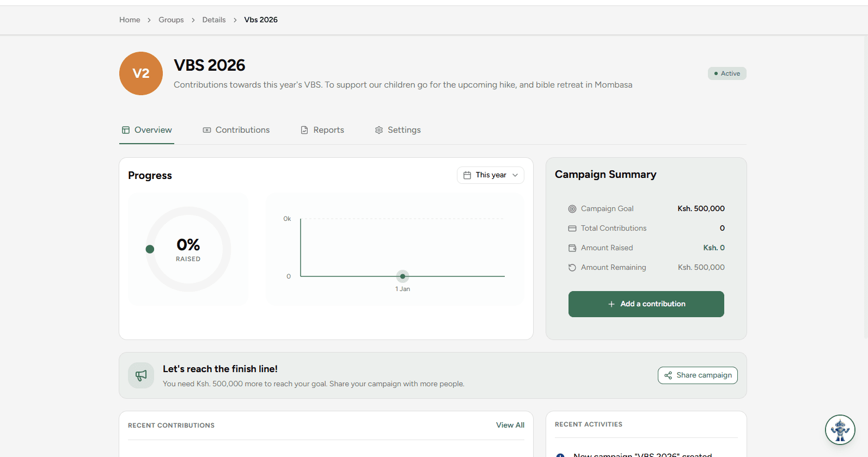Click the Overview tab layout icon
The image size is (868, 457).
[126, 130]
